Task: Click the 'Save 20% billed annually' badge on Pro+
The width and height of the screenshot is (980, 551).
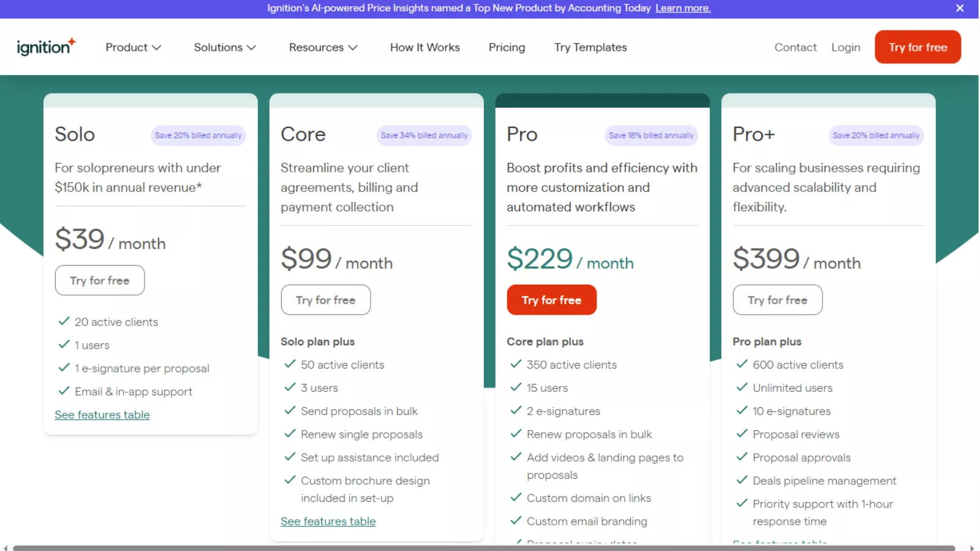Action: click(x=876, y=135)
